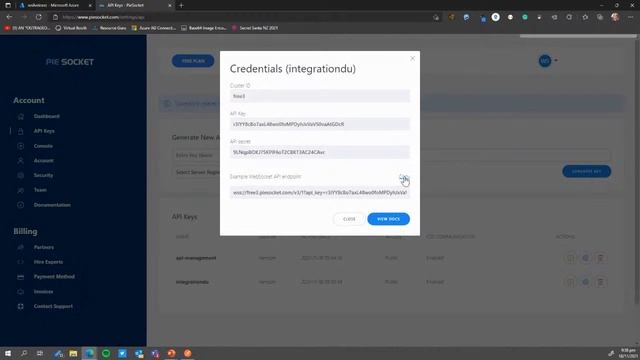Open Contact Support in the sidebar
The height and width of the screenshot is (360, 640).
pos(53,306)
